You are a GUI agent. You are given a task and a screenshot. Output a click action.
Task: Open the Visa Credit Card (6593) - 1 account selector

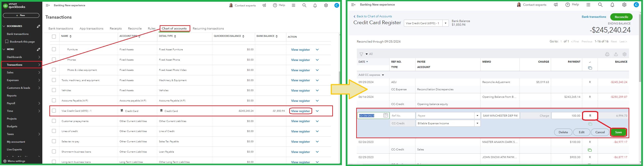click(426, 23)
